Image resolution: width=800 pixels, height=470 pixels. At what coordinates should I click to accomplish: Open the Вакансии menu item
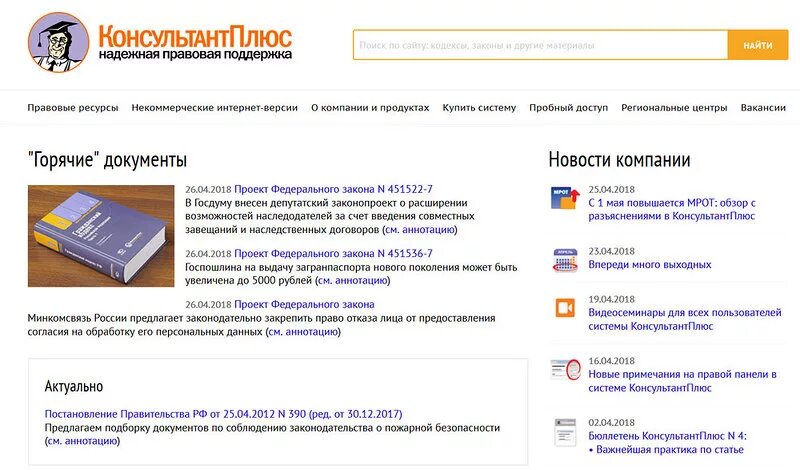763,108
